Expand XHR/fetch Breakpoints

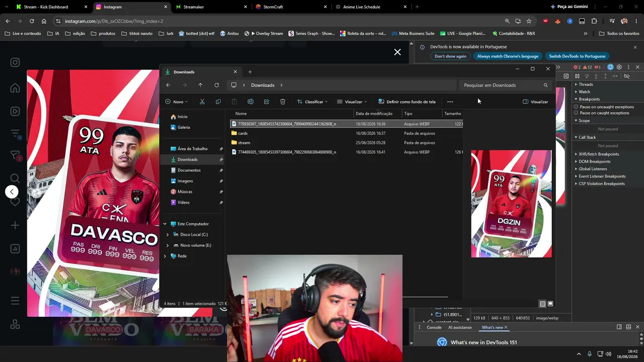click(599, 154)
